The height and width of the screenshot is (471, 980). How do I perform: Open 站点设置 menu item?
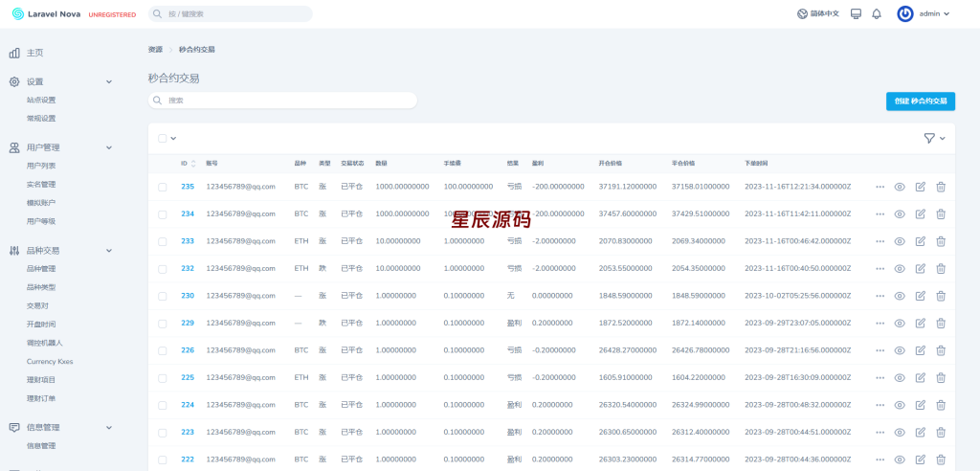[x=41, y=101]
